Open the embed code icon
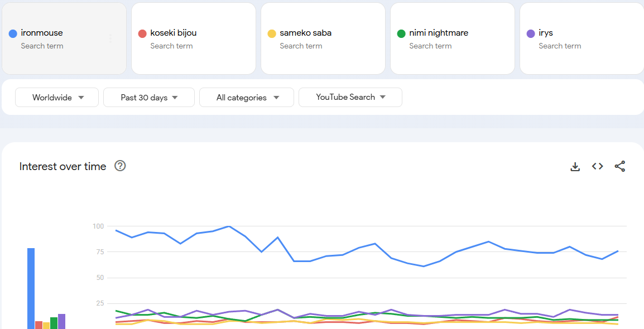This screenshot has height=329, width=644. pyautogui.click(x=598, y=166)
